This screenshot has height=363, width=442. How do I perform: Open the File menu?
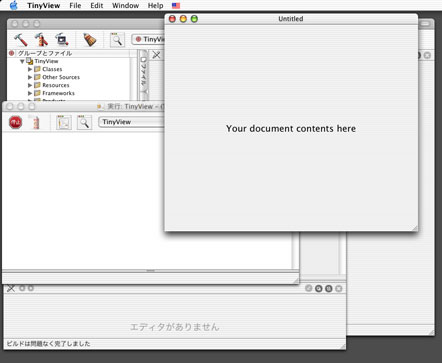coord(75,5)
